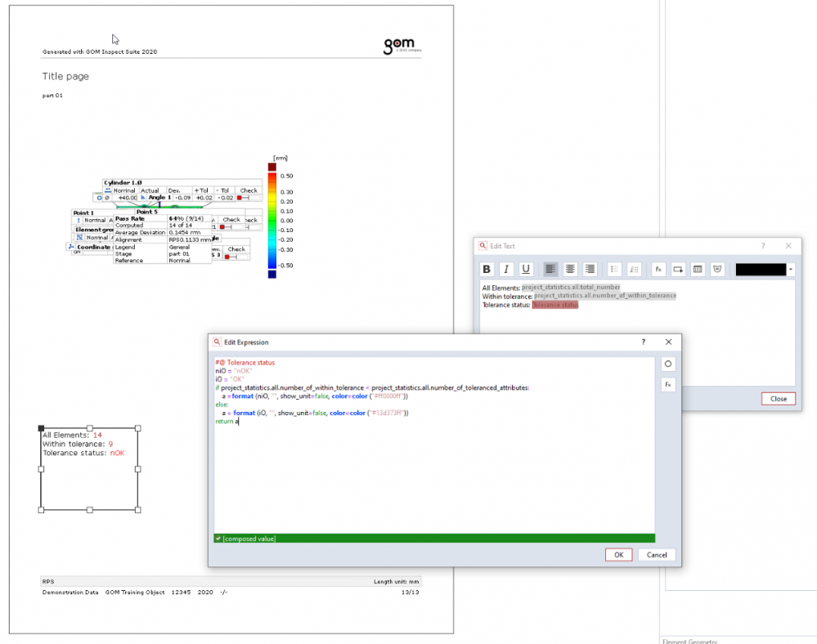Viewport: 817px width, 644px height.
Task: Close the Edit Text dialog with Close button
Action: point(778,399)
